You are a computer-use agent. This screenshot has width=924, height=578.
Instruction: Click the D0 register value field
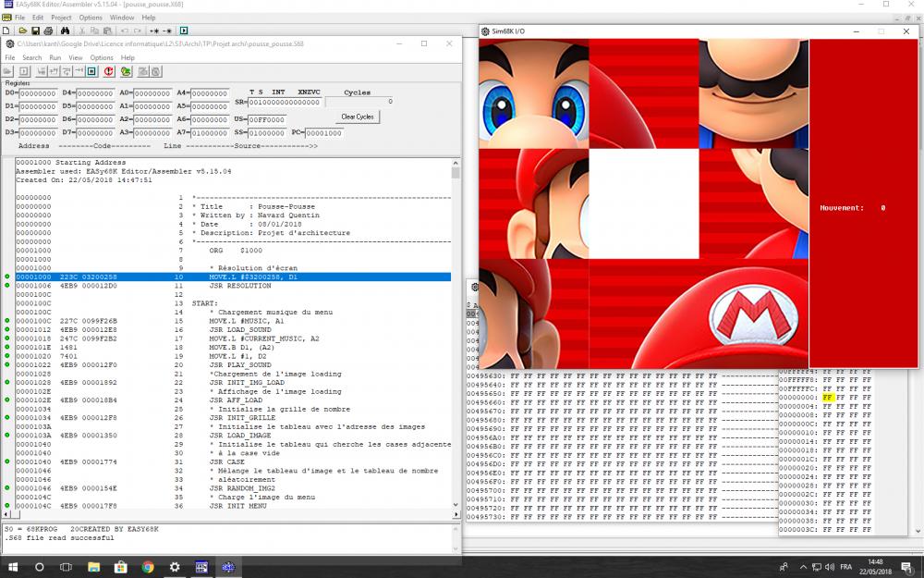(x=38, y=93)
